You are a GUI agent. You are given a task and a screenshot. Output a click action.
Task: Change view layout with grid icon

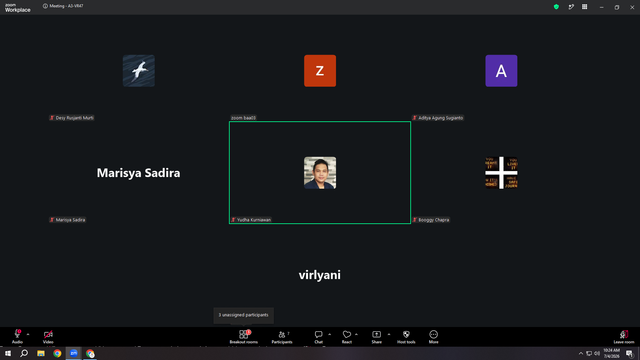(x=584, y=7)
